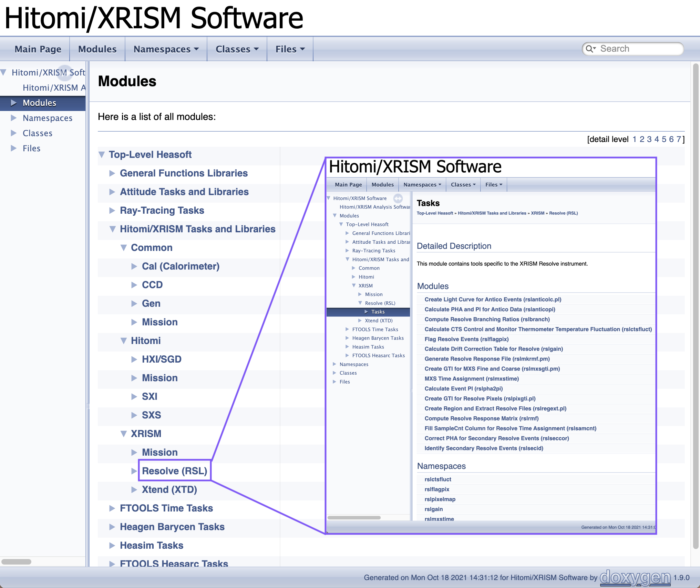700x588 pixels.
Task: Expand the Xtend (XTD) arrow icon
Action: point(134,489)
